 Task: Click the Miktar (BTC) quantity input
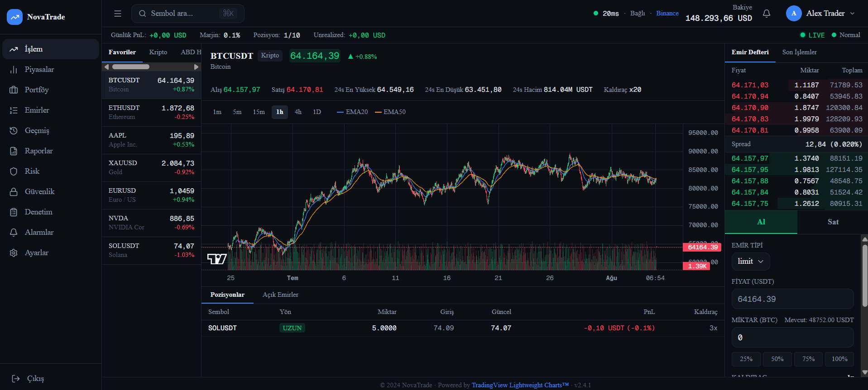(793, 338)
